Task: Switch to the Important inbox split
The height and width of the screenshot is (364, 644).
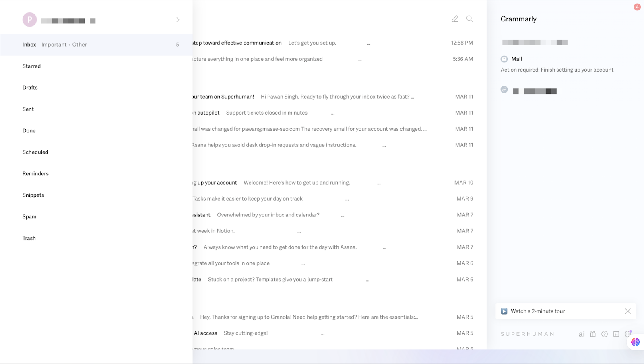Action: (x=54, y=45)
